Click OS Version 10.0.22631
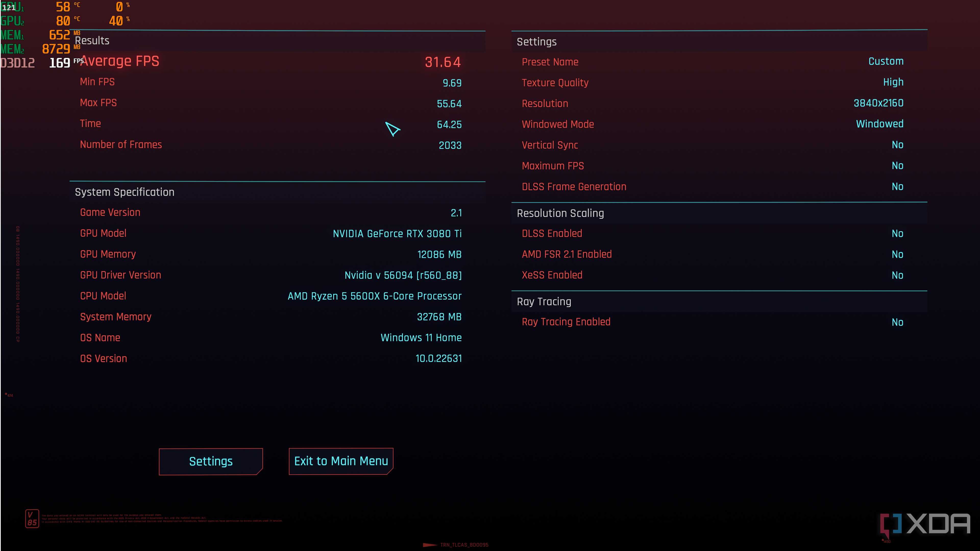The height and width of the screenshot is (551, 980). [x=439, y=359]
